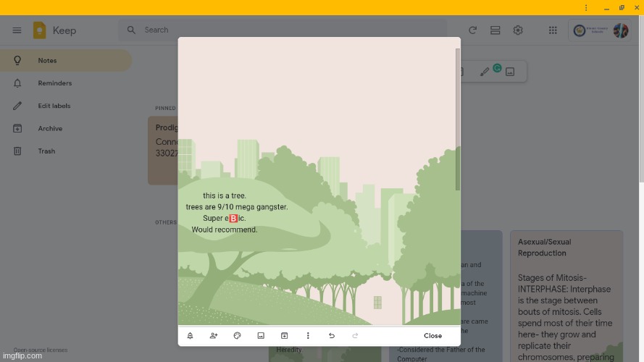Viewport: 644px width, 362px height.
Task: Close the open note
Action: click(x=433, y=336)
